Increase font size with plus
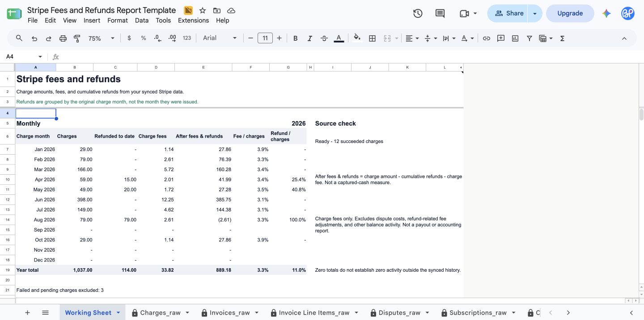 click(x=280, y=38)
